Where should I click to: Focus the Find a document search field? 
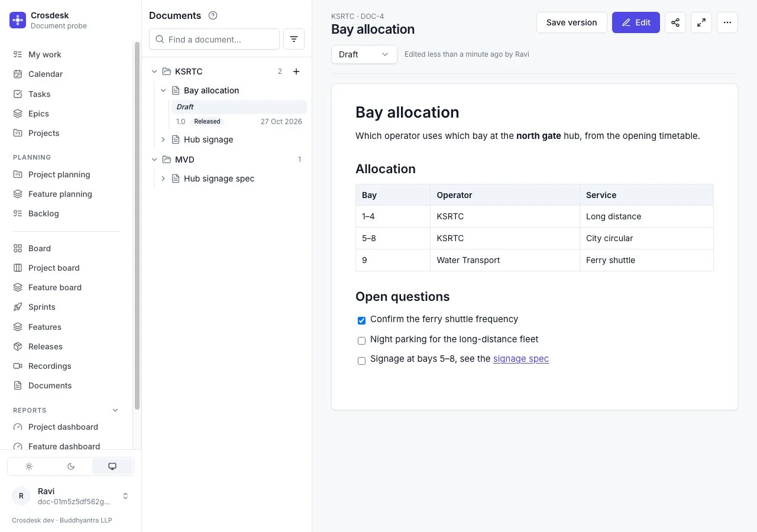[x=214, y=39]
